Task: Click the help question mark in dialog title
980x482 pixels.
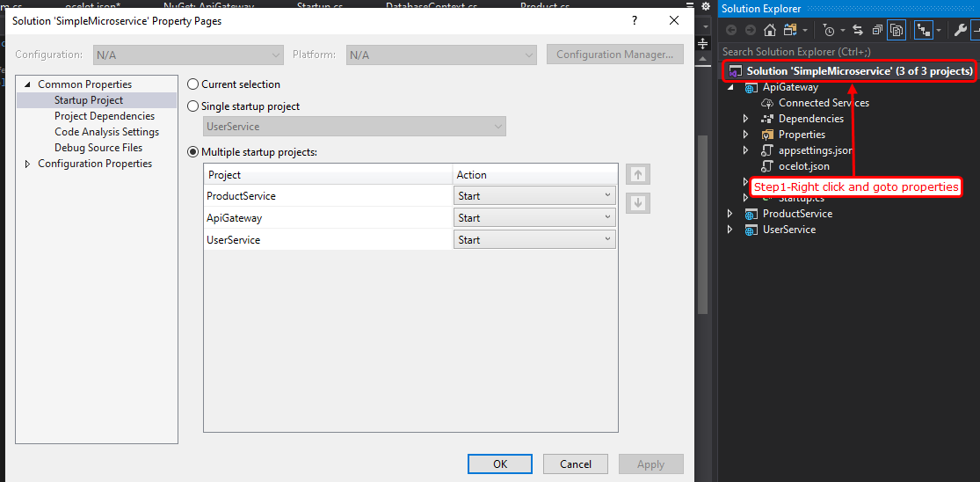Action: coord(634,20)
